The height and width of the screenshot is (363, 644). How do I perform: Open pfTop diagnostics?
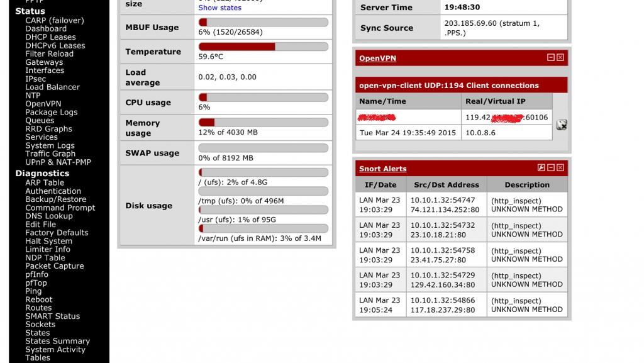click(36, 283)
